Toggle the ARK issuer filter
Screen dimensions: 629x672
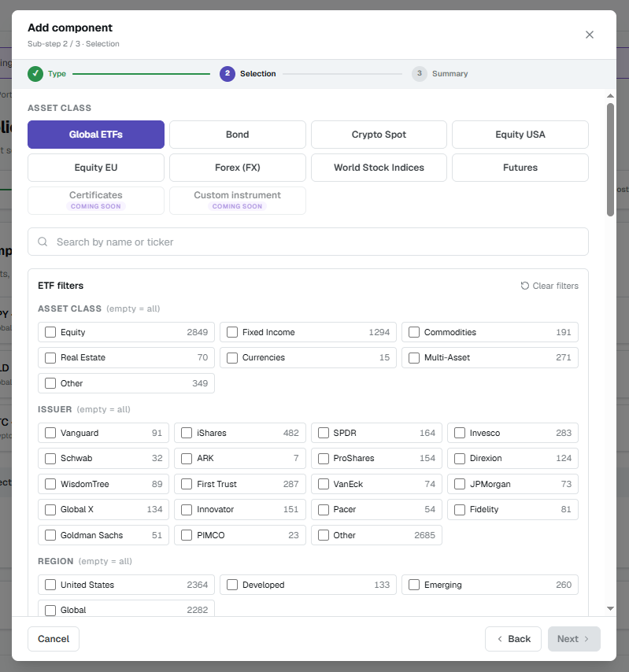187,459
